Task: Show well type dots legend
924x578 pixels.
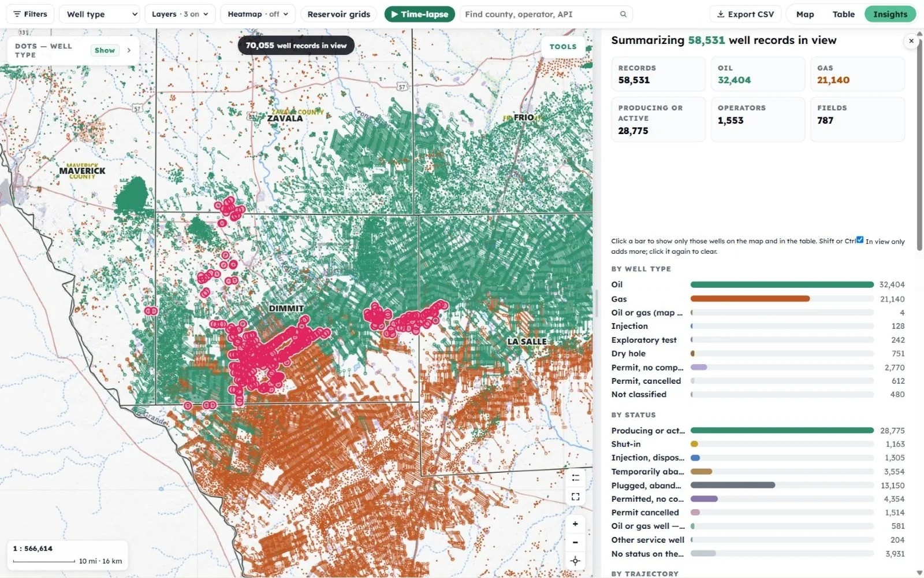Action: 105,50
